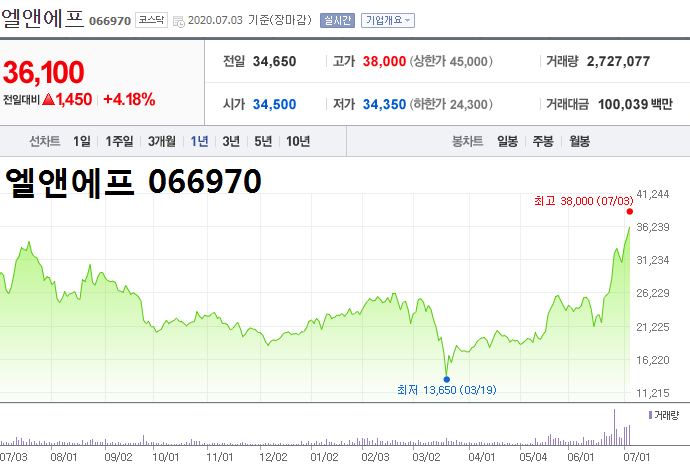
Task: Click the current price 36,100
Action: click(x=44, y=72)
